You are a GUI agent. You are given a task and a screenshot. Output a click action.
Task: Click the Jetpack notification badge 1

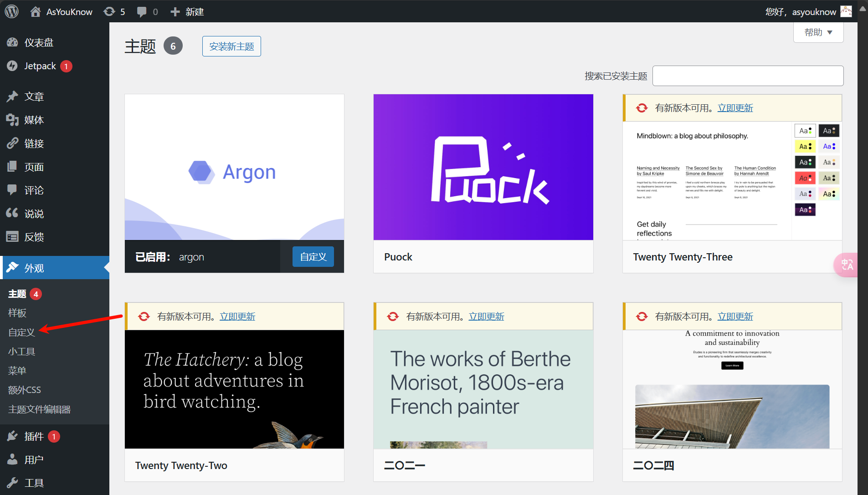(66, 66)
